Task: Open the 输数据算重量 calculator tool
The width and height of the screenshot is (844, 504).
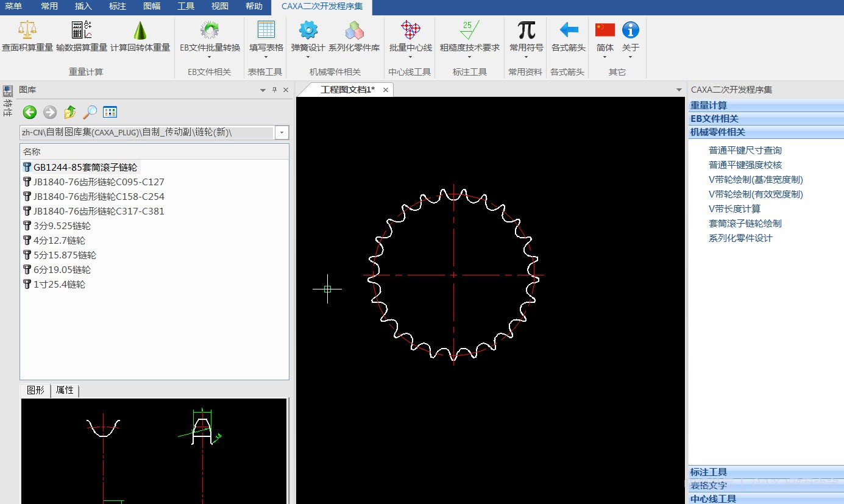Action: pyautogui.click(x=82, y=30)
